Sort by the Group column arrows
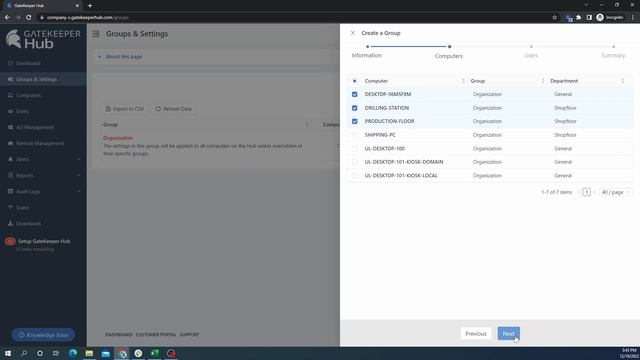Viewport: 640px width, 360px height. pyautogui.click(x=542, y=81)
